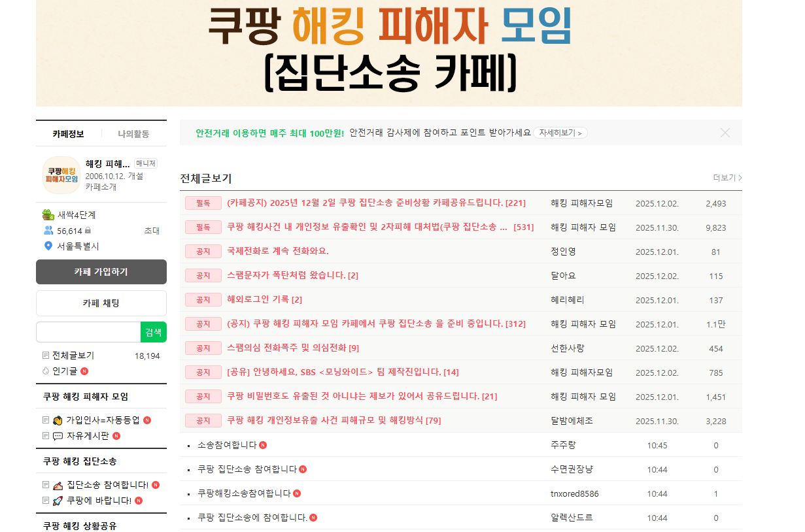Switch to the 나의활동 tab
Image resolution: width=805 pixels, height=532 pixels.
133,134
